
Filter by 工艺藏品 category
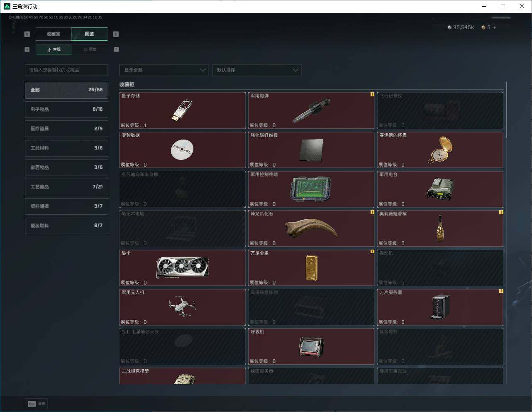tap(66, 187)
